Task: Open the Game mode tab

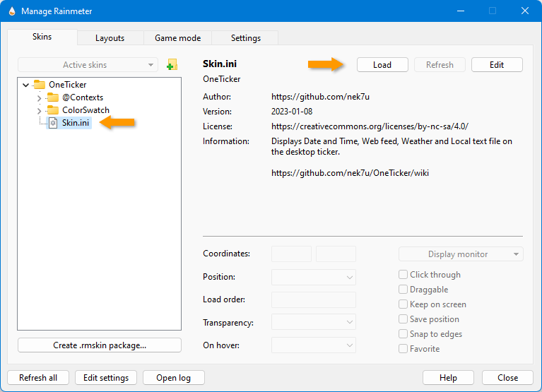Action: 177,38
